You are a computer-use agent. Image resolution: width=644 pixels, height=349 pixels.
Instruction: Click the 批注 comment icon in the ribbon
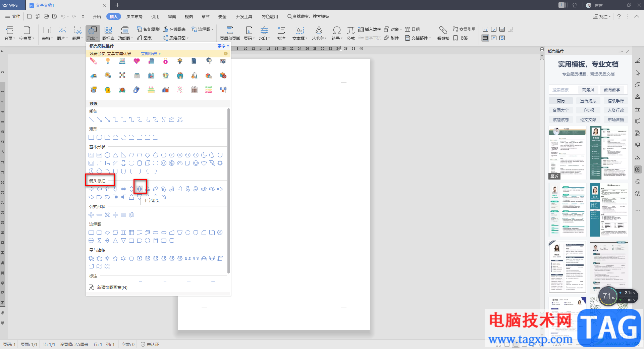[281, 34]
